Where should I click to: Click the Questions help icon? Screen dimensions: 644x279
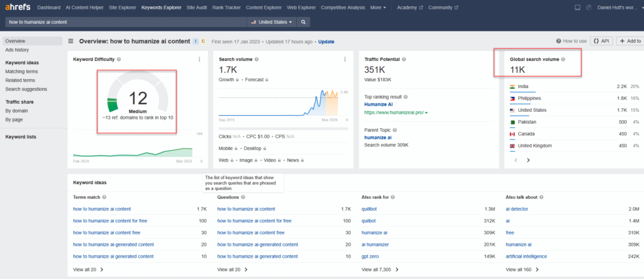pos(242,197)
